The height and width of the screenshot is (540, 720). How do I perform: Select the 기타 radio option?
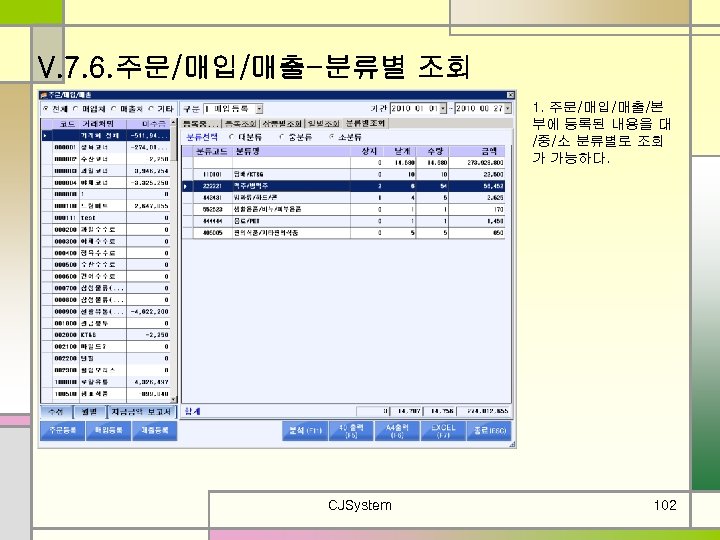click(151, 109)
